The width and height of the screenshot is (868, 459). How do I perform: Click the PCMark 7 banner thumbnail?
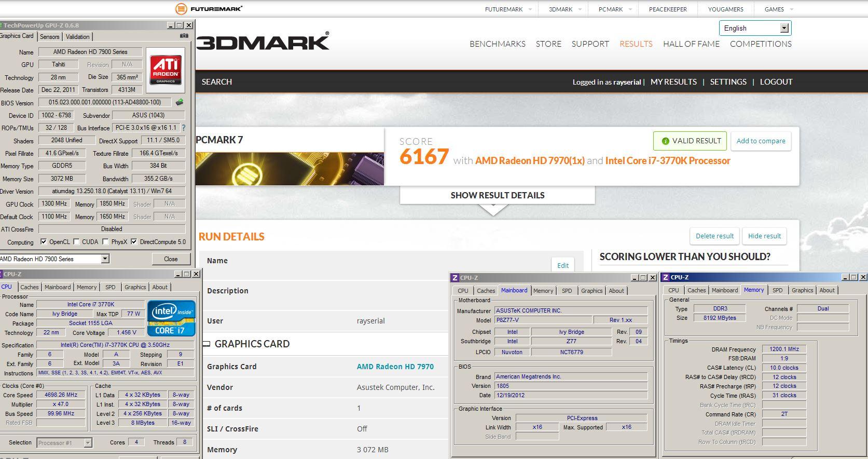click(290, 168)
